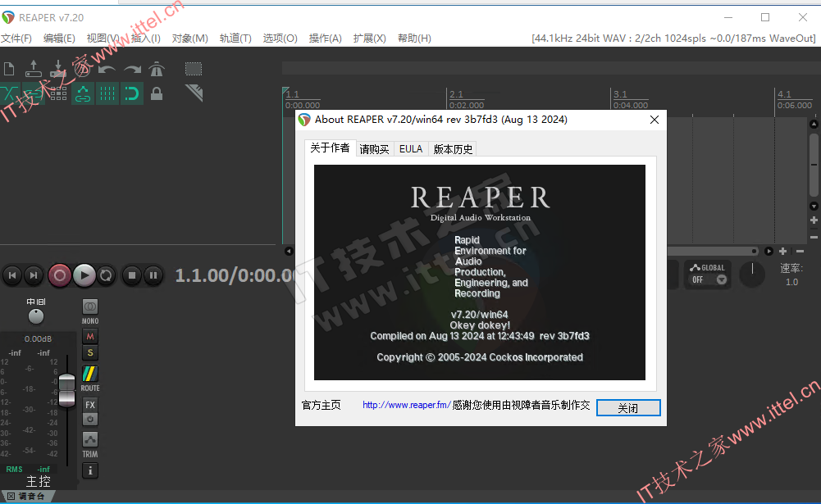Switch to 版本历史 tab
Viewport: 821px width, 504px height.
tap(453, 149)
